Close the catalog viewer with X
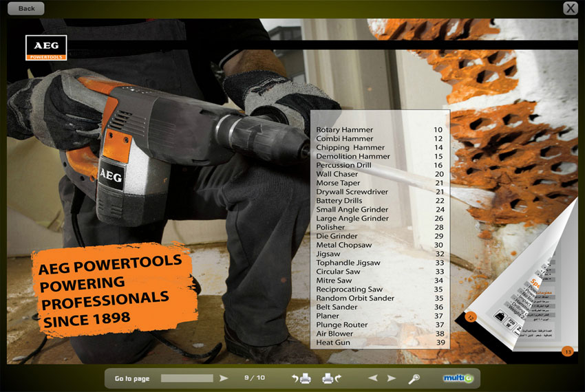The height and width of the screenshot is (392, 585). 571,8
